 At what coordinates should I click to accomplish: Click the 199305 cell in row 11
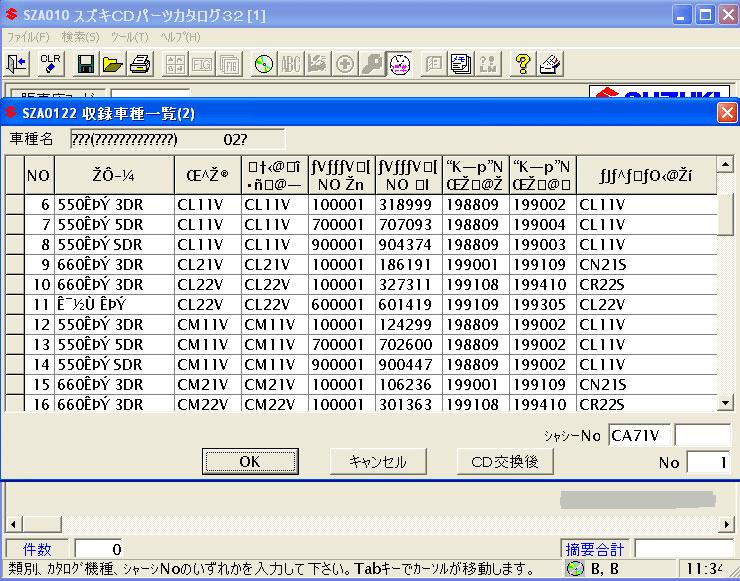tap(542, 304)
